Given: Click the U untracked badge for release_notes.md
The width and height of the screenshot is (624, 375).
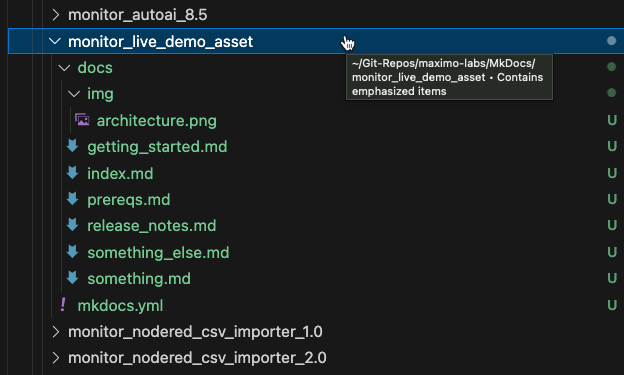Looking at the screenshot, I should tap(612, 225).
